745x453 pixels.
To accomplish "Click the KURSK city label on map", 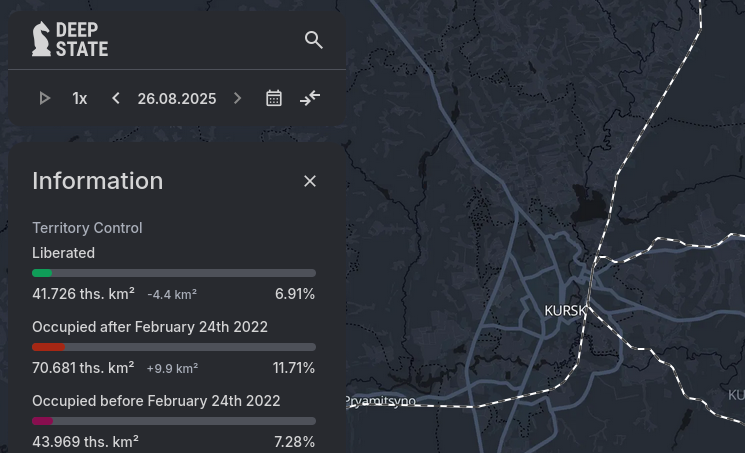I will (565, 311).
